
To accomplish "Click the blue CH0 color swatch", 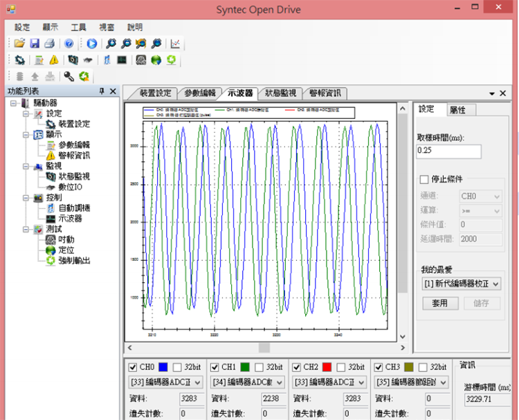I will click(163, 367).
